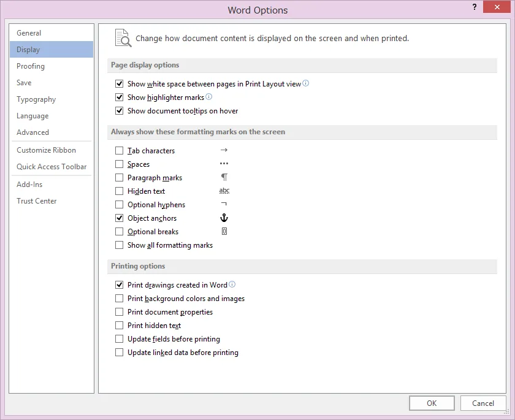Click the optional hyphen symbol

coord(224,204)
